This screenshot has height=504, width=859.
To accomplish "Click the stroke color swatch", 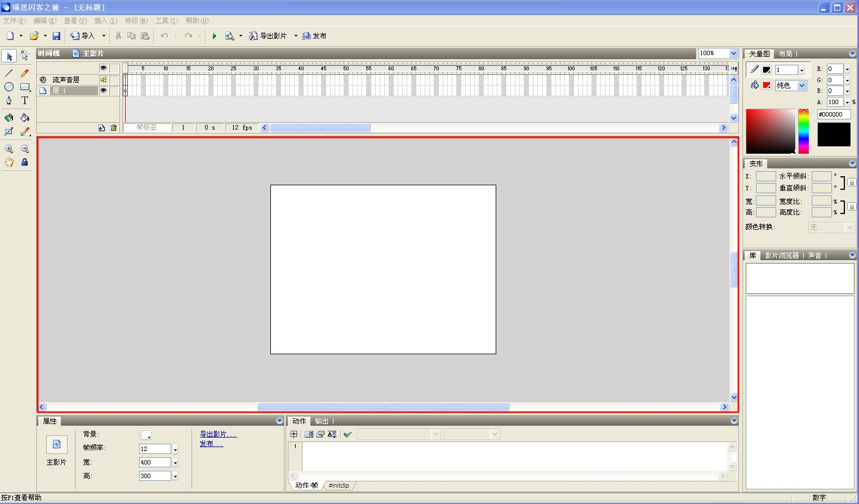I will coord(766,70).
